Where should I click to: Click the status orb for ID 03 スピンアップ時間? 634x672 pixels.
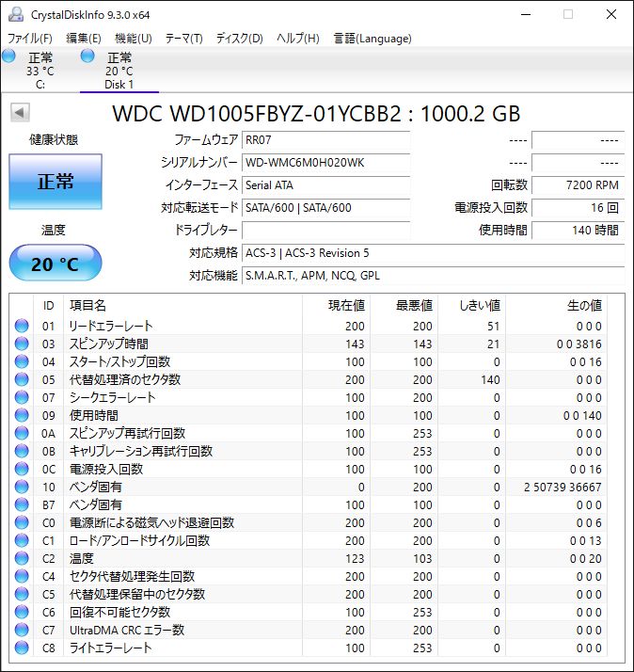click(x=22, y=344)
